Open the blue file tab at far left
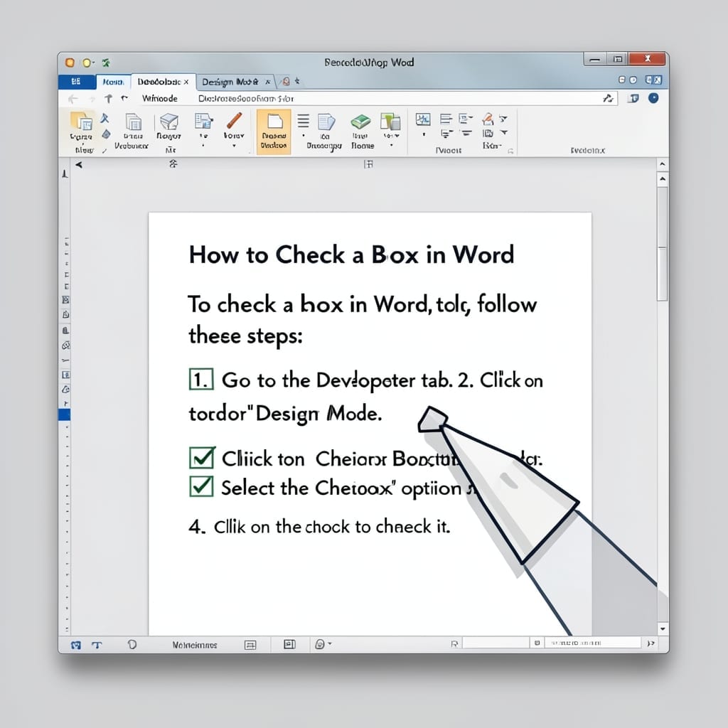The height and width of the screenshot is (728, 728). 76,82
